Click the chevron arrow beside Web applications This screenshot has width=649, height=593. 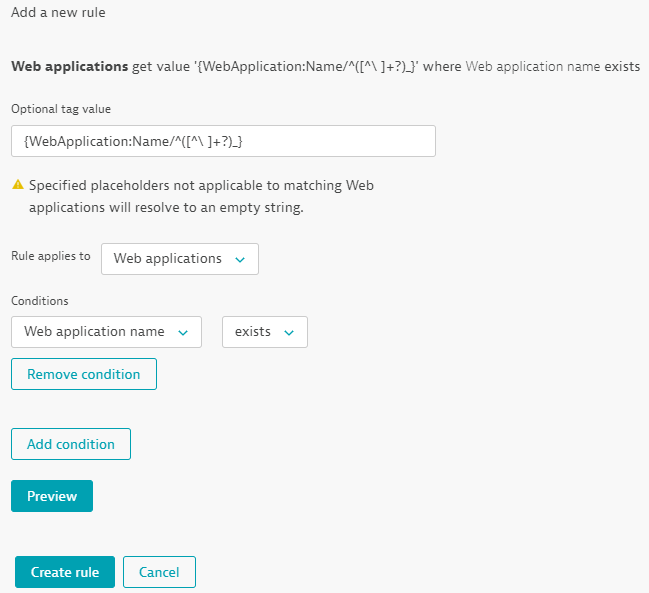[239, 259]
